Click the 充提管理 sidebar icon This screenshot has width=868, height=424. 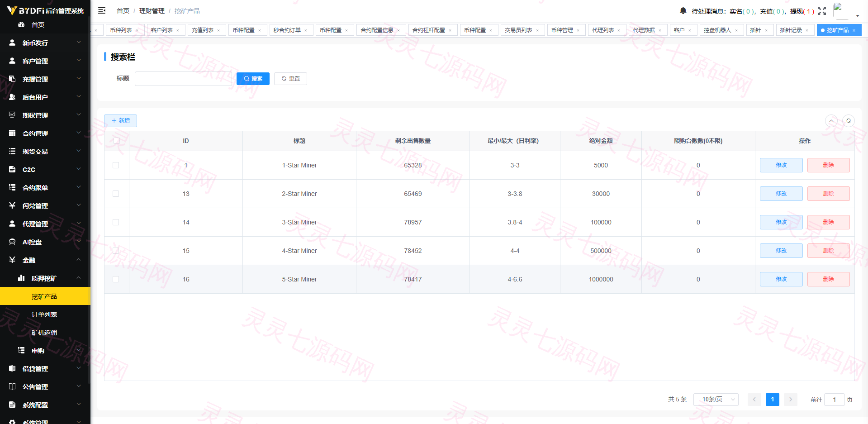12,79
